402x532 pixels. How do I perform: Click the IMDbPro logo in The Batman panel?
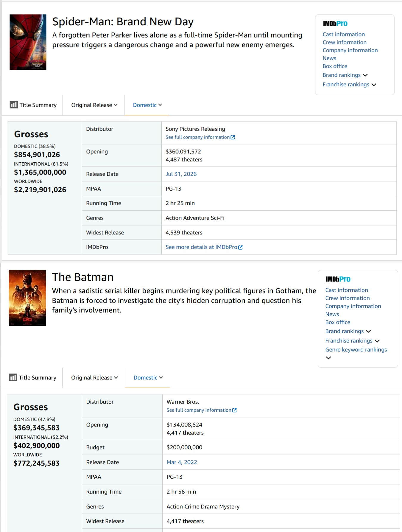pyautogui.click(x=338, y=279)
